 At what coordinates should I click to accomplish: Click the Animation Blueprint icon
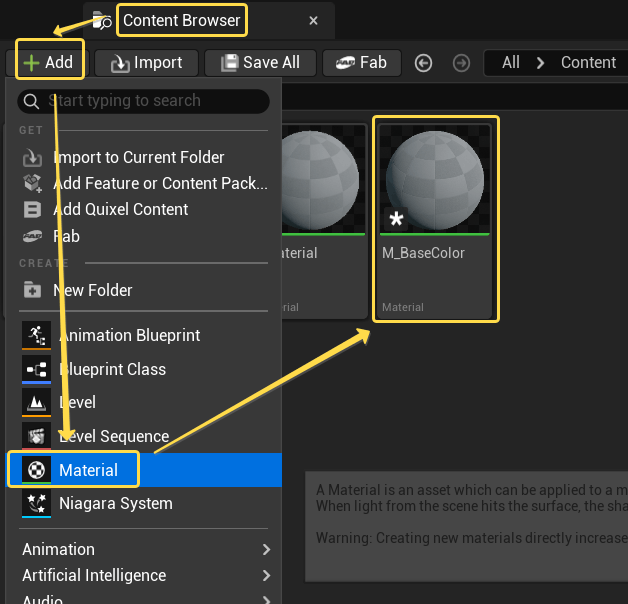(x=36, y=336)
